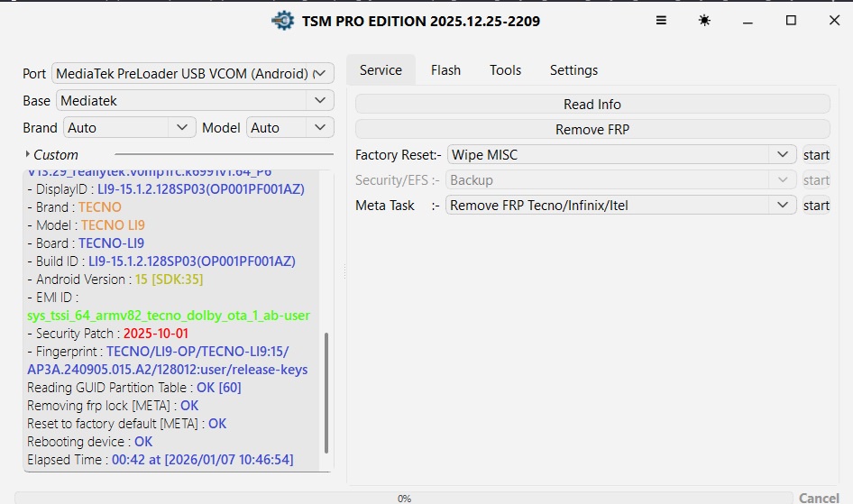Toggle the light/dark theme sun icon
Image resolution: width=853 pixels, height=504 pixels.
(x=704, y=21)
